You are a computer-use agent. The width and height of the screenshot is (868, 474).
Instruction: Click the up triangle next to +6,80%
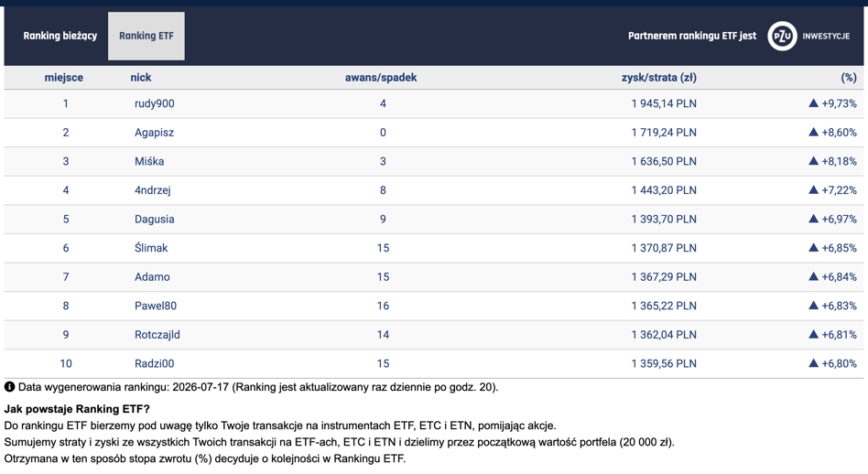pos(813,363)
